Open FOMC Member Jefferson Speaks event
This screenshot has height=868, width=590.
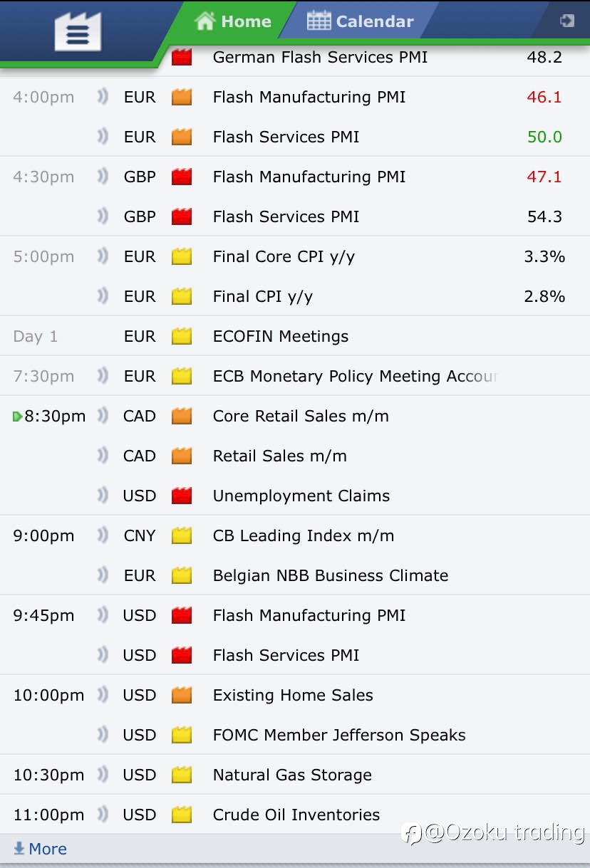339,735
